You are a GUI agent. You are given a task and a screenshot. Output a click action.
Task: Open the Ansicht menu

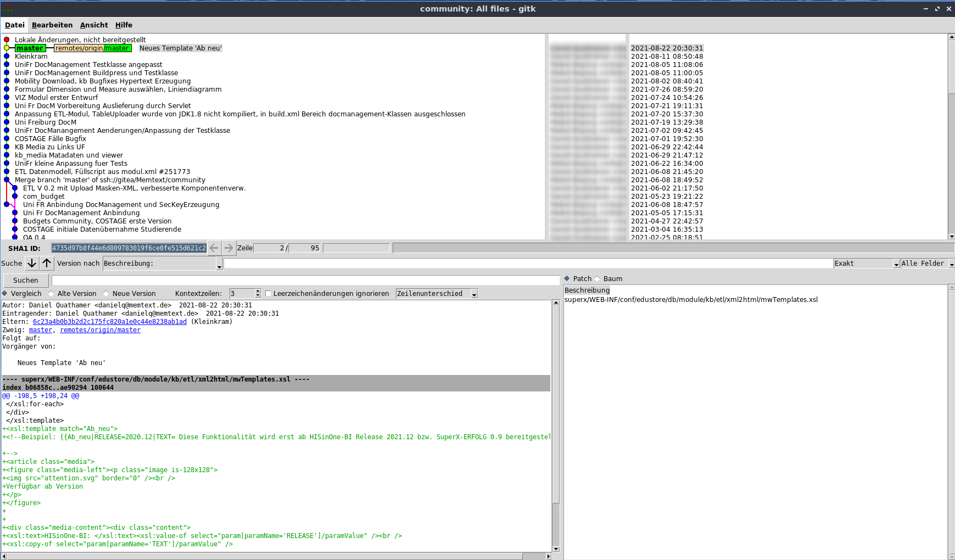coord(94,25)
